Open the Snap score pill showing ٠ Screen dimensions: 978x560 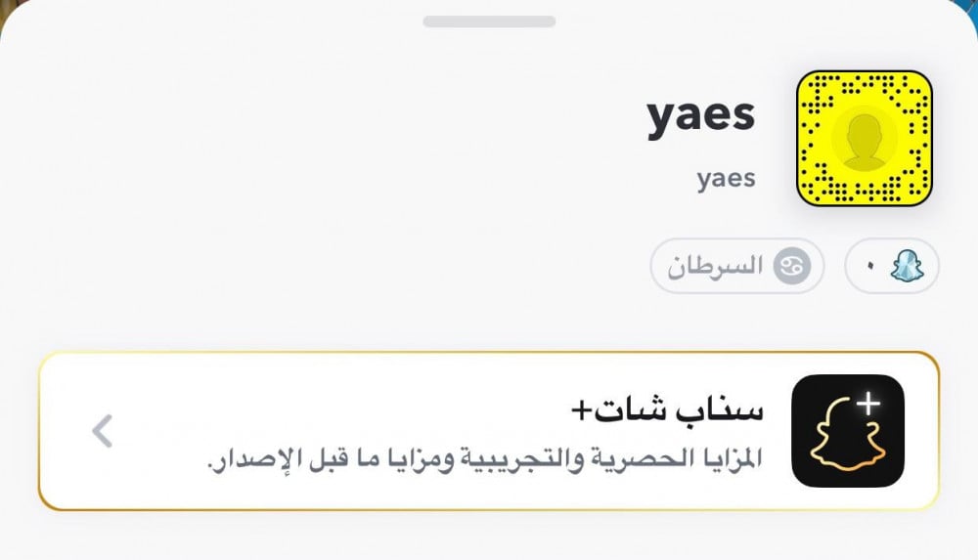pos(892,266)
